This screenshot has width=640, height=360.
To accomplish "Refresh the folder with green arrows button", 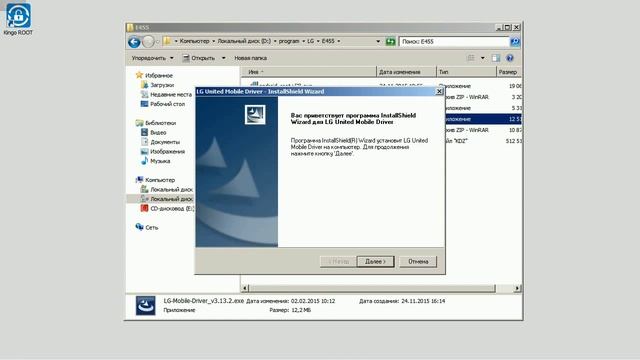I will point(391,42).
